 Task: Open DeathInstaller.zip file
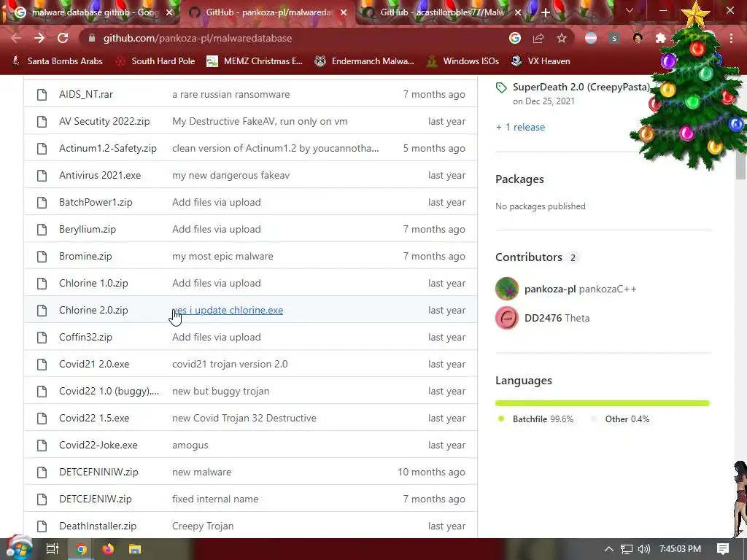[x=98, y=526]
